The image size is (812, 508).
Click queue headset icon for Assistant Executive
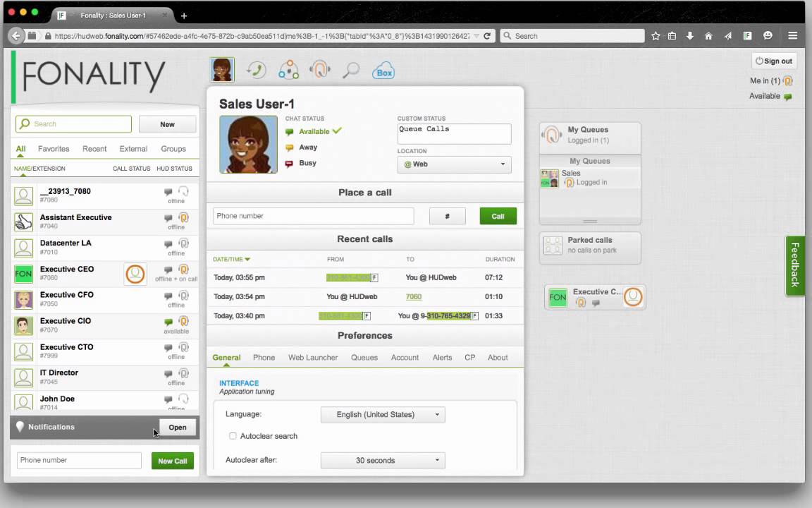point(183,218)
